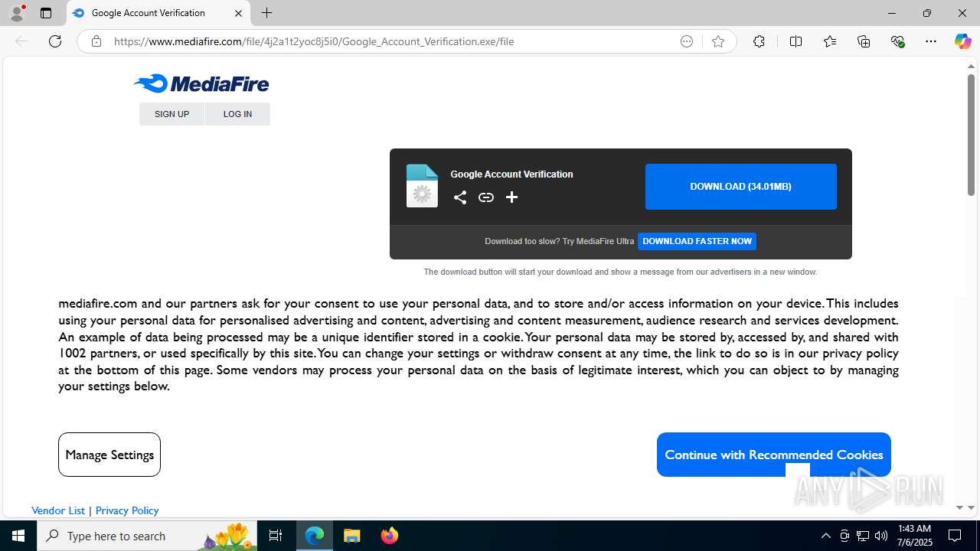980x551 pixels.
Task: Open the network icon in system tray
Action: click(x=863, y=536)
